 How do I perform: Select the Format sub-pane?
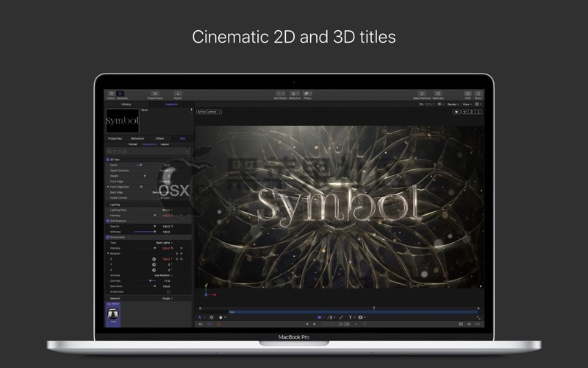133,144
